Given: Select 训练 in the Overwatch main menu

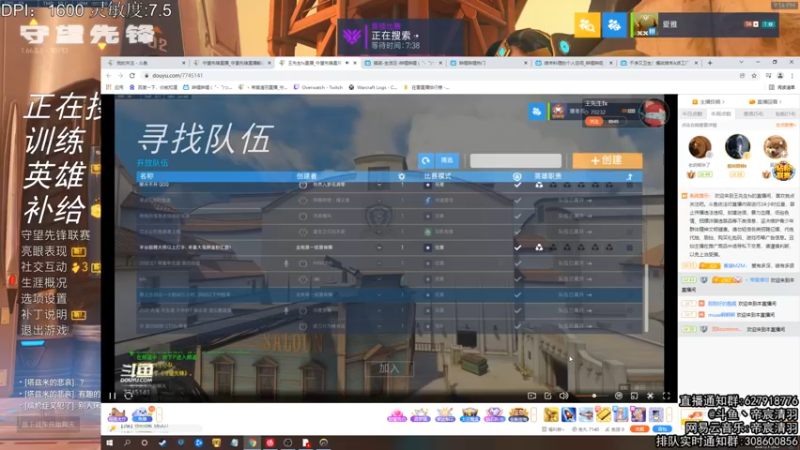Looking at the screenshot, I should [x=55, y=141].
